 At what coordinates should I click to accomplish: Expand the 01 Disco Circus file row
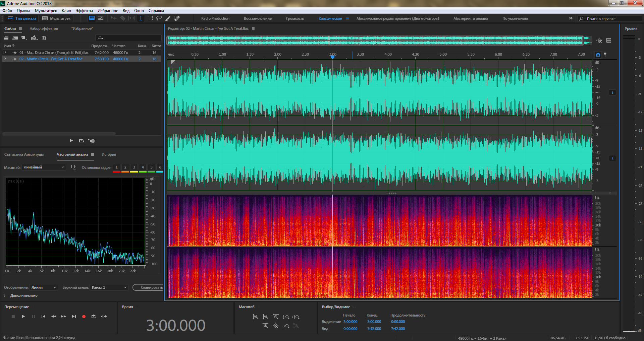(5, 53)
